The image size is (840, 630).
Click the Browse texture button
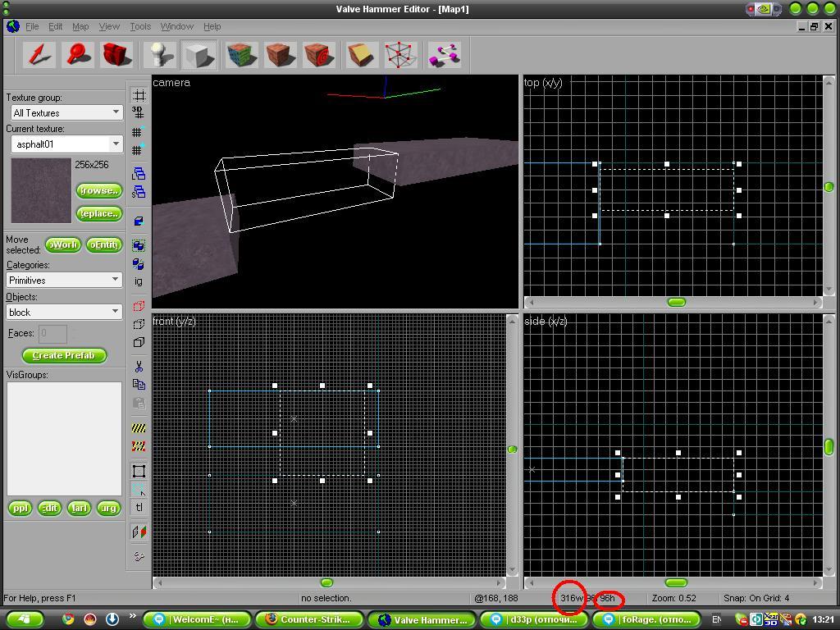99,190
